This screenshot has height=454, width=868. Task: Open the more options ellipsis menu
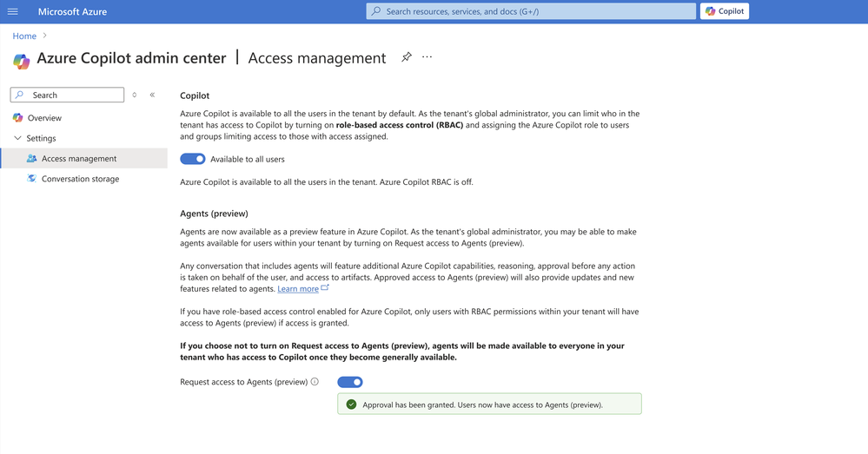(427, 57)
